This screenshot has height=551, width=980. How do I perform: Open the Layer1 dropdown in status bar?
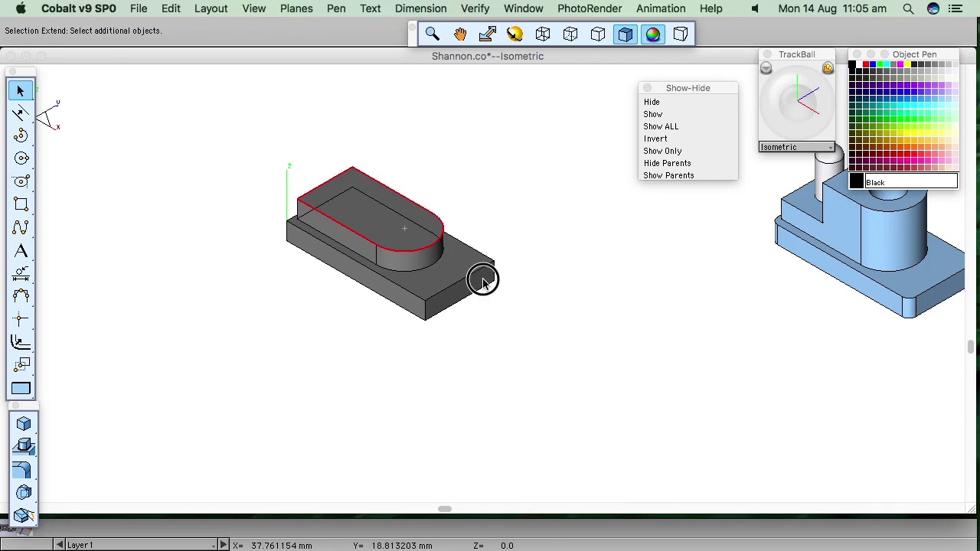tap(142, 545)
